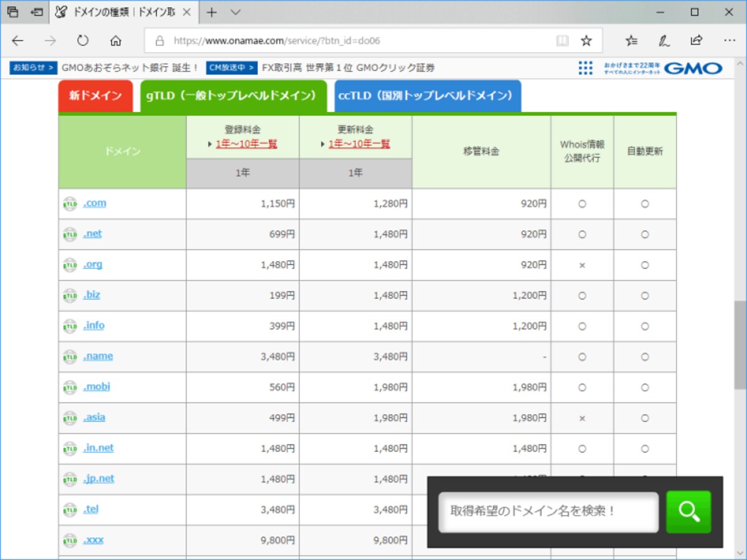Switch to the ccTLD tab
747x560 pixels.
click(x=428, y=96)
